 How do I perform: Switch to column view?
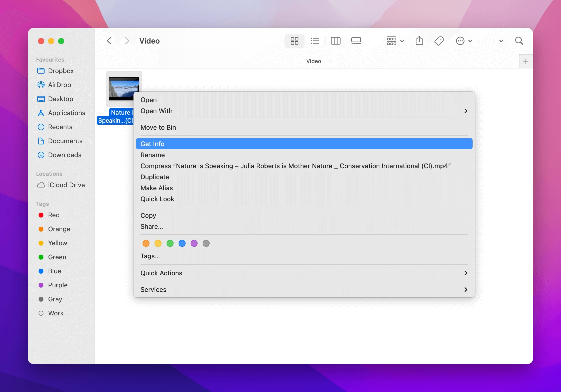(x=336, y=41)
